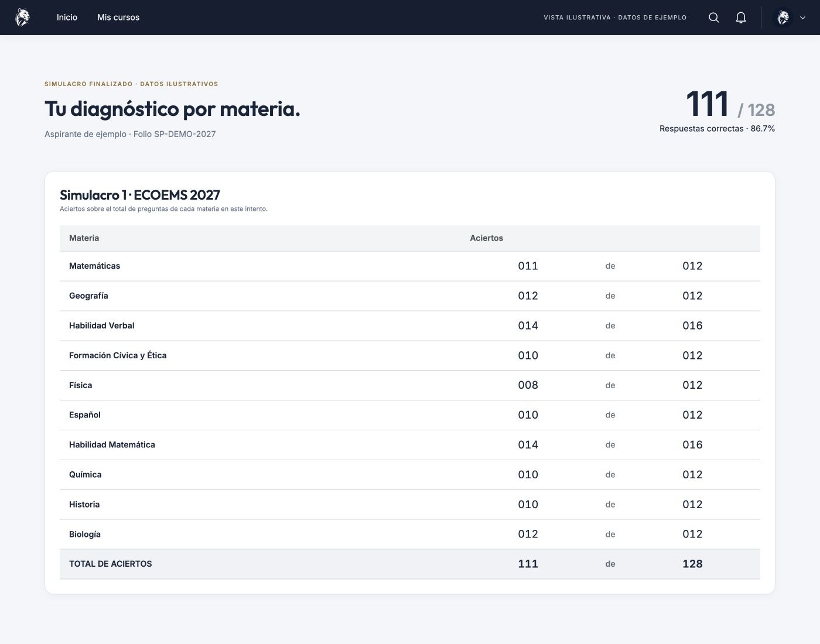Click the "Tu diagnóstico por materia." heading
Viewport: 820px width, 644px height.
172,109
